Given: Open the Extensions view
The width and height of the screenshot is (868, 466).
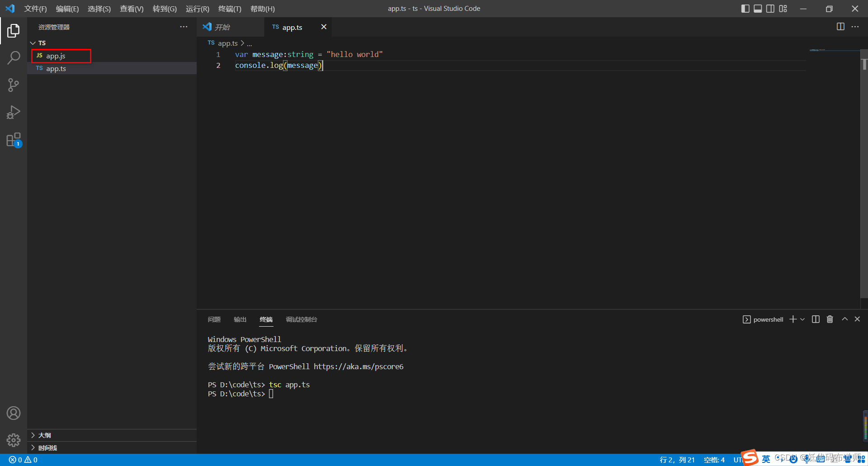Looking at the screenshot, I should point(14,140).
